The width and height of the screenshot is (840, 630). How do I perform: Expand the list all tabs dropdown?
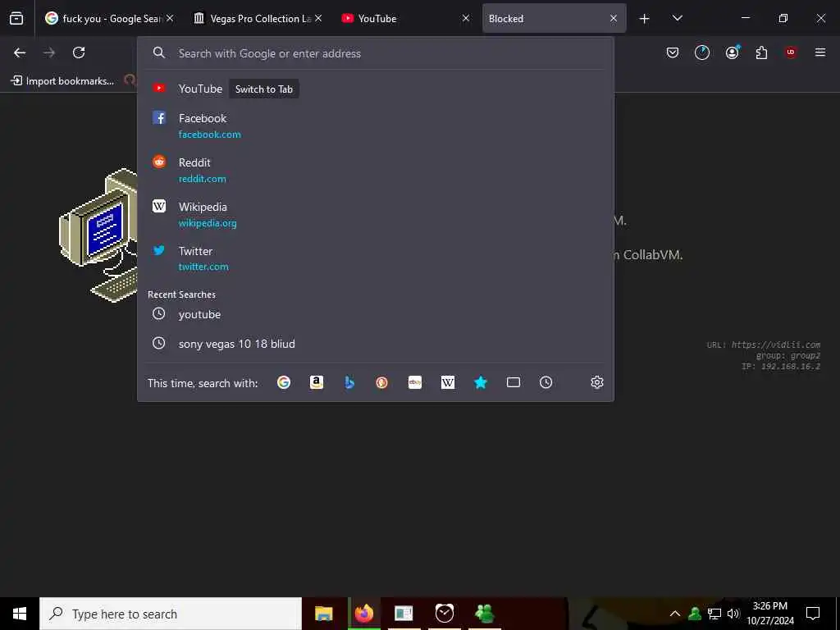[x=677, y=19]
